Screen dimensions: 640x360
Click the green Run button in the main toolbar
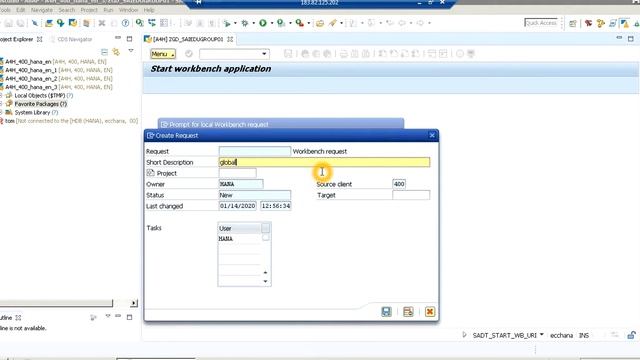coord(263,23)
